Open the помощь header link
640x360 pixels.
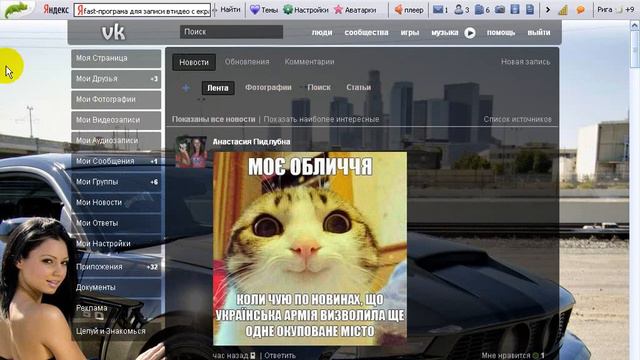coord(501,33)
